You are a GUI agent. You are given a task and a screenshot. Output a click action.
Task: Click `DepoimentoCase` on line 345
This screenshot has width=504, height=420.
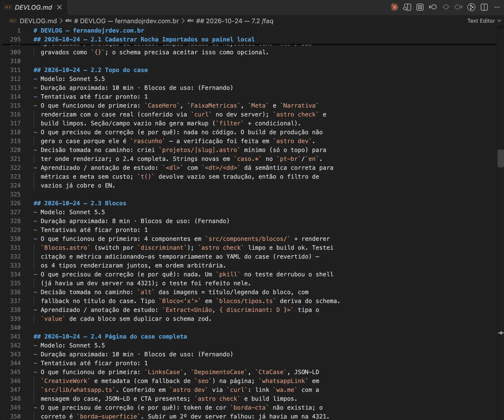point(219,372)
